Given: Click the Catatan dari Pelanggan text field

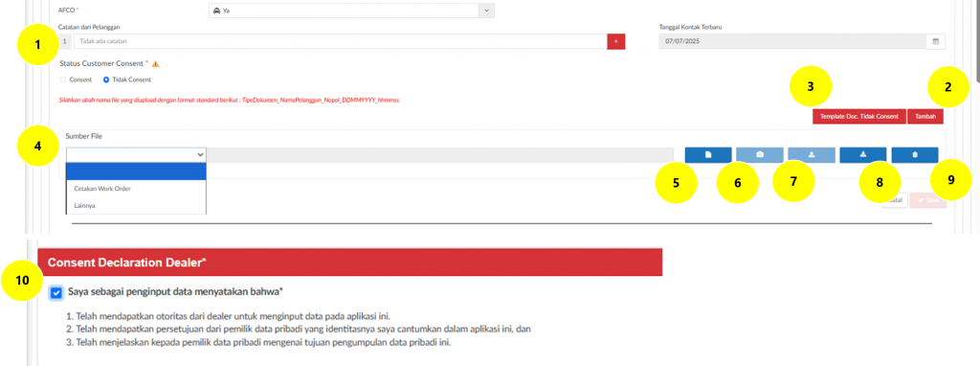Looking at the screenshot, I should point(340,41).
